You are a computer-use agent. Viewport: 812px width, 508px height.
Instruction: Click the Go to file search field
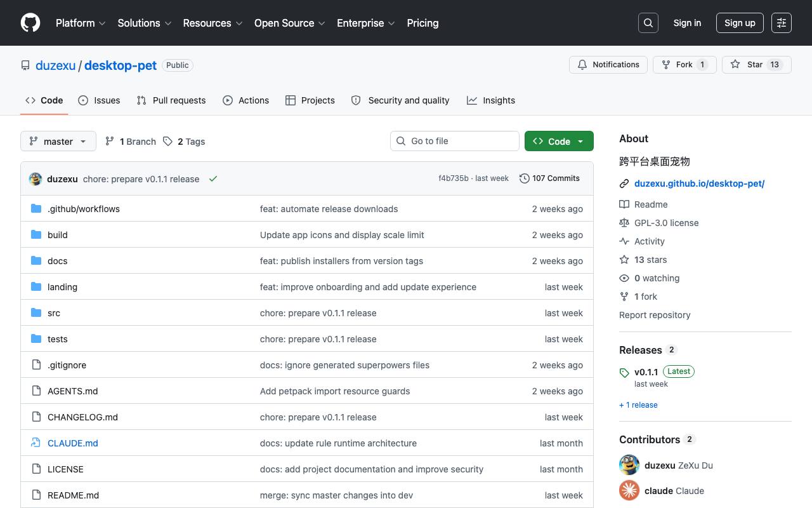point(455,141)
